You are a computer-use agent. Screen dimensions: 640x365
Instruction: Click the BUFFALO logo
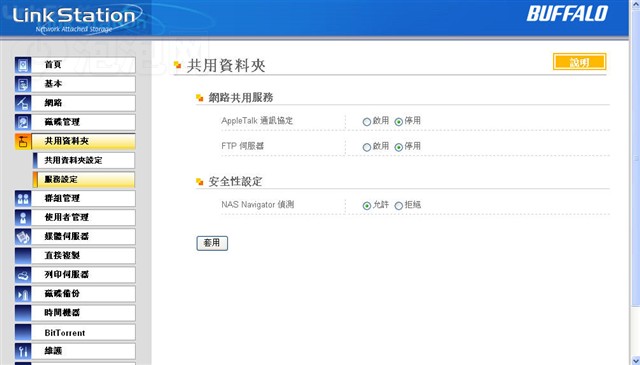pyautogui.click(x=567, y=14)
